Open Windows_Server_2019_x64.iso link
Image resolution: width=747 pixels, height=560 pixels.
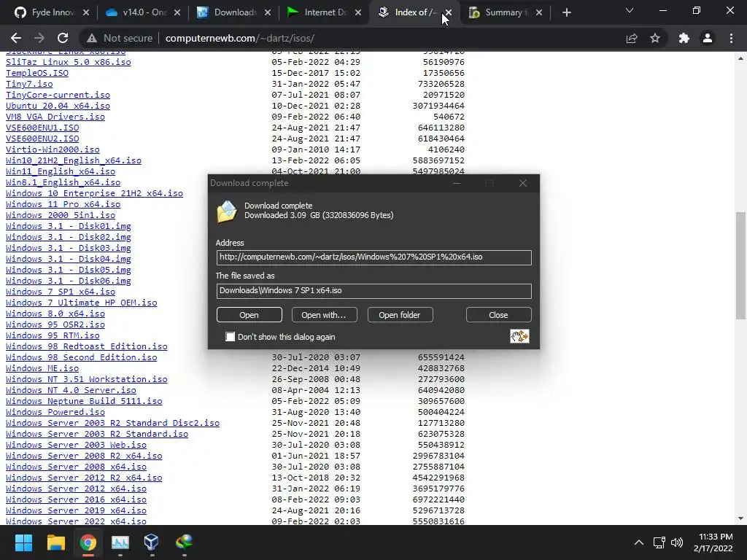[x=76, y=510]
